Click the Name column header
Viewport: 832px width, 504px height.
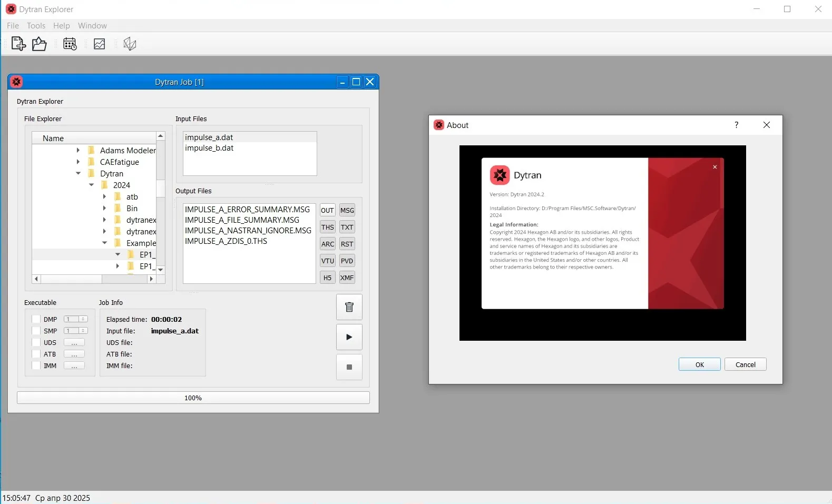coord(94,138)
